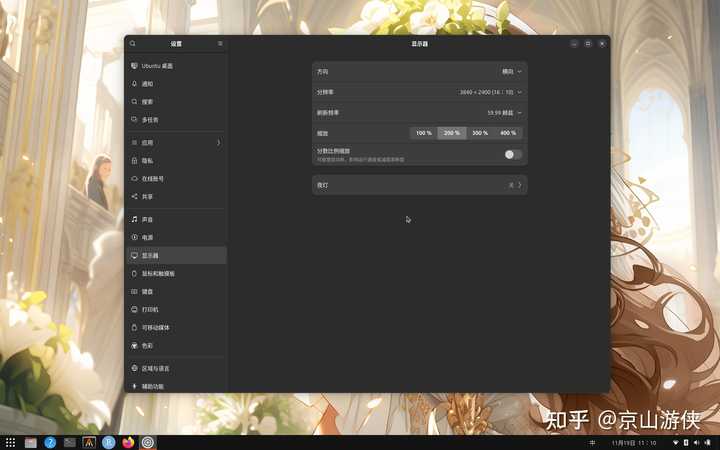Open the taskbar date and clock

(x=634, y=443)
